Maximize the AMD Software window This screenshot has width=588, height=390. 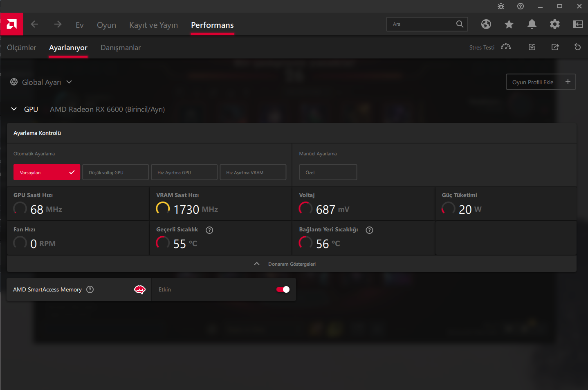tap(560, 6)
